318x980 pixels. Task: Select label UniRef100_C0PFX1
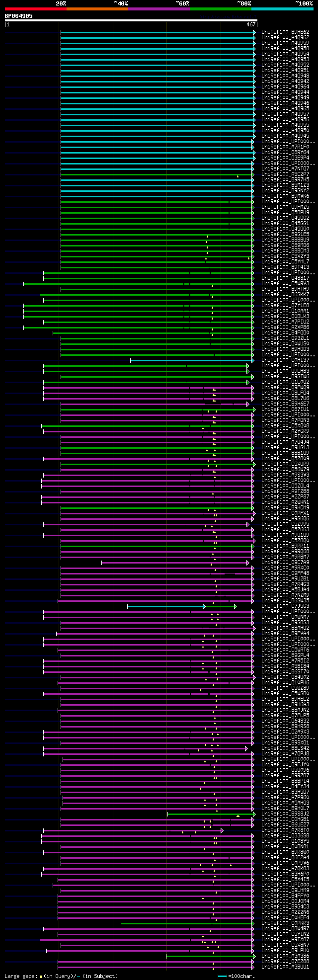tap(285, 513)
